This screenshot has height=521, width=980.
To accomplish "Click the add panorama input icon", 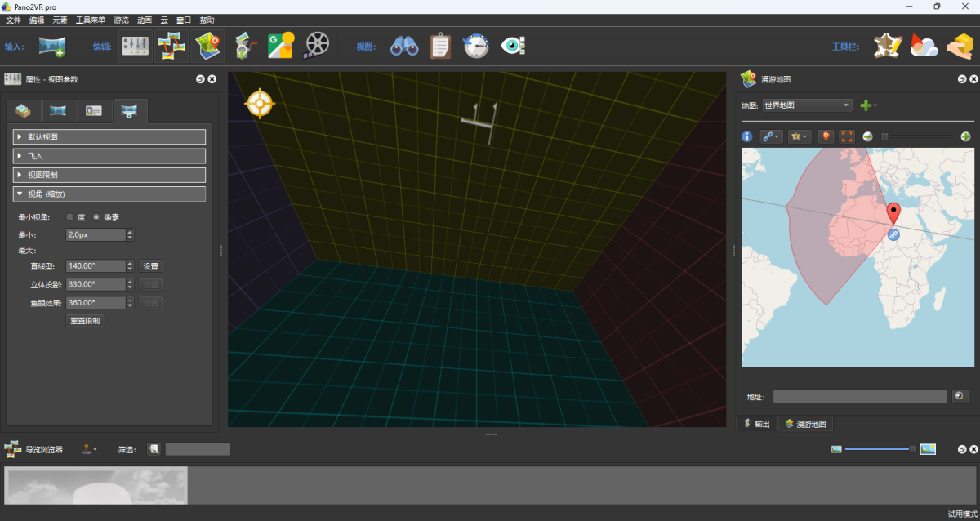I will click(x=52, y=46).
